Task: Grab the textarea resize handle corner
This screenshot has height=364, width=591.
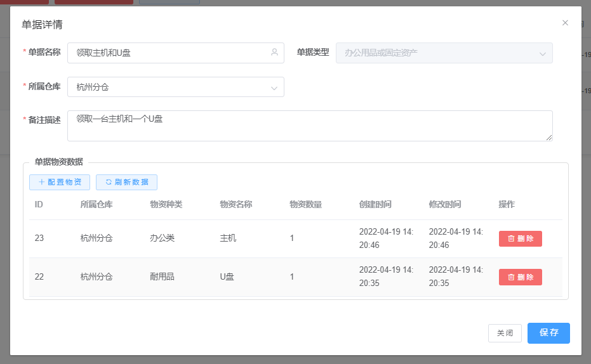Action: click(x=549, y=138)
